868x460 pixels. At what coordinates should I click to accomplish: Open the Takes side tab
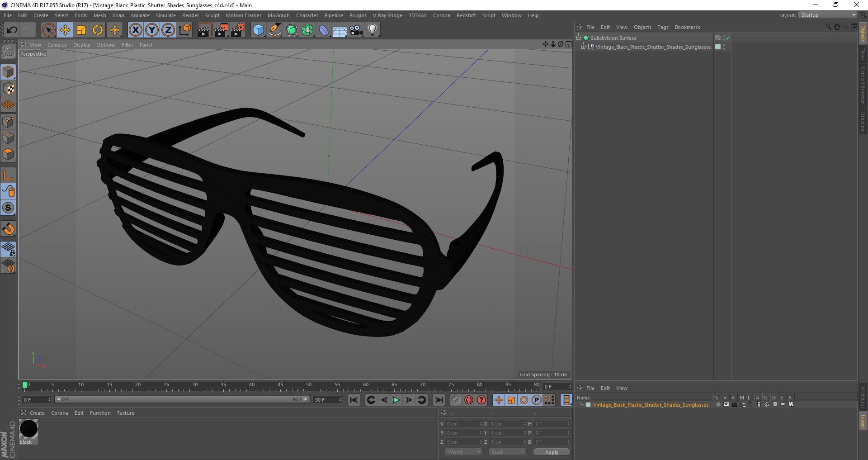click(863, 54)
